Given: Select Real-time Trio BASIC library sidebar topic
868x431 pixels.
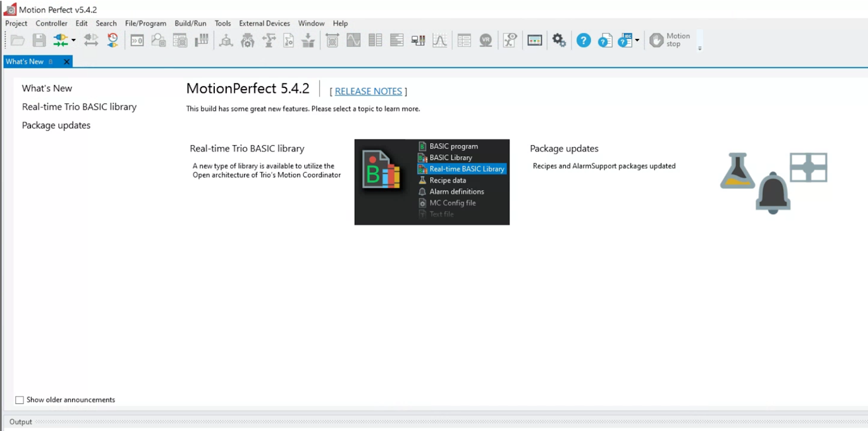Looking at the screenshot, I should [x=79, y=107].
